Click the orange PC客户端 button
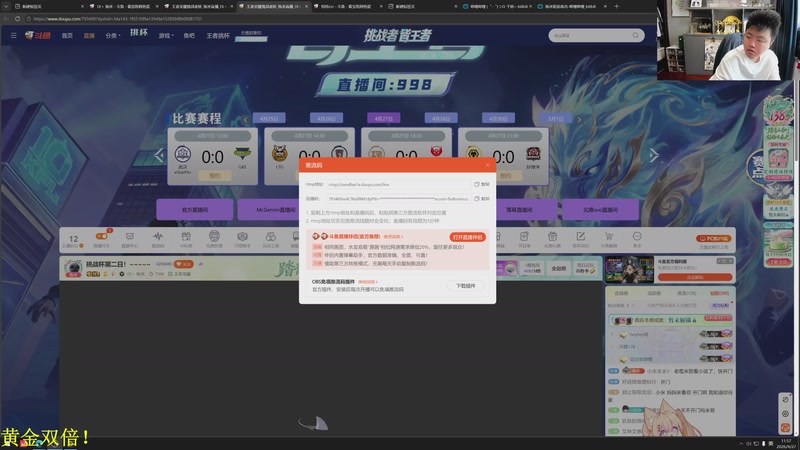This screenshot has width=800, height=450. coord(714,238)
